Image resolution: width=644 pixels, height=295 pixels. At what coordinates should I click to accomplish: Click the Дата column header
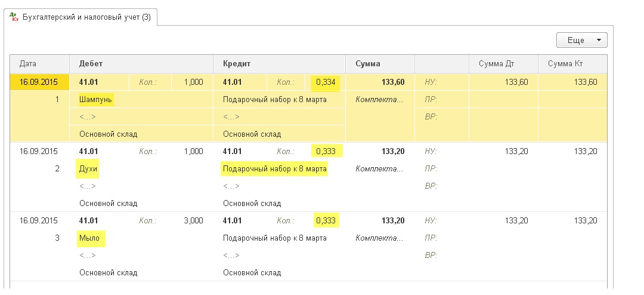[x=40, y=64]
